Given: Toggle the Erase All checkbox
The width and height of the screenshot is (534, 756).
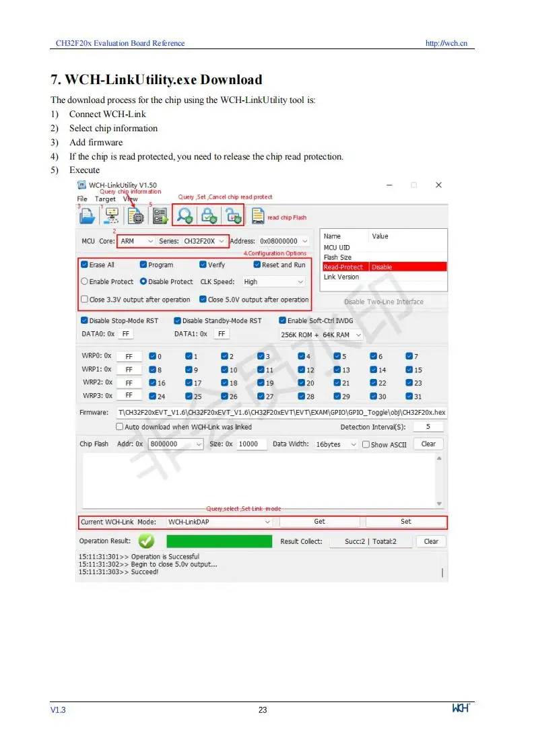Looking at the screenshot, I should click(x=84, y=265).
